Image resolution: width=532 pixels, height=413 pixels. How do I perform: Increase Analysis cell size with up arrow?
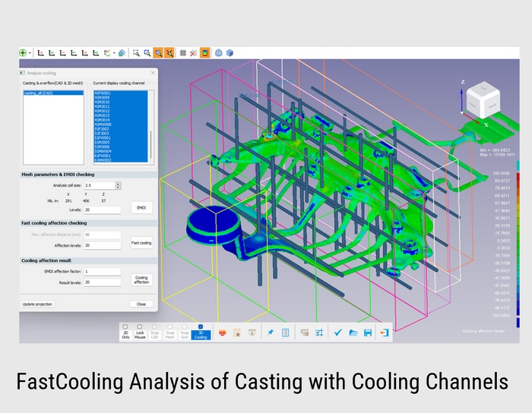(x=118, y=184)
